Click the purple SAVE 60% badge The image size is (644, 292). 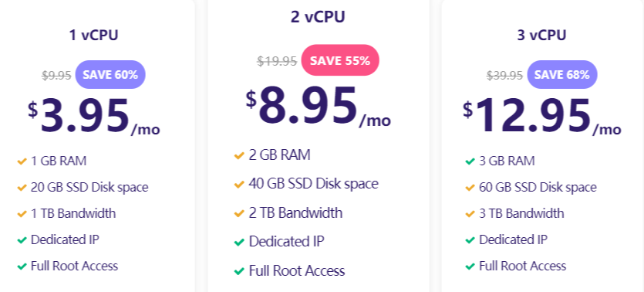pos(110,75)
